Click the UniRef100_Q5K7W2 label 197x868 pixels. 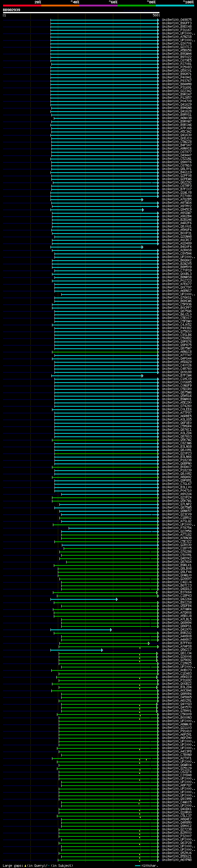(176, 440)
